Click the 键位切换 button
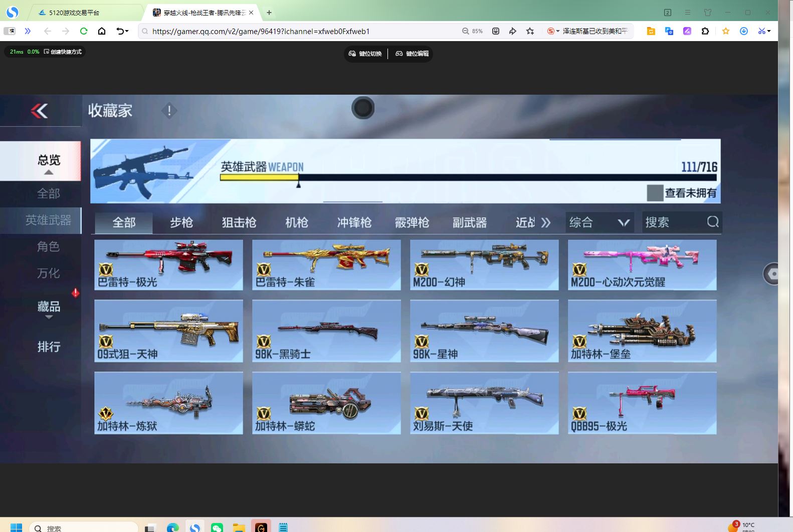This screenshot has width=793, height=532. coord(365,54)
